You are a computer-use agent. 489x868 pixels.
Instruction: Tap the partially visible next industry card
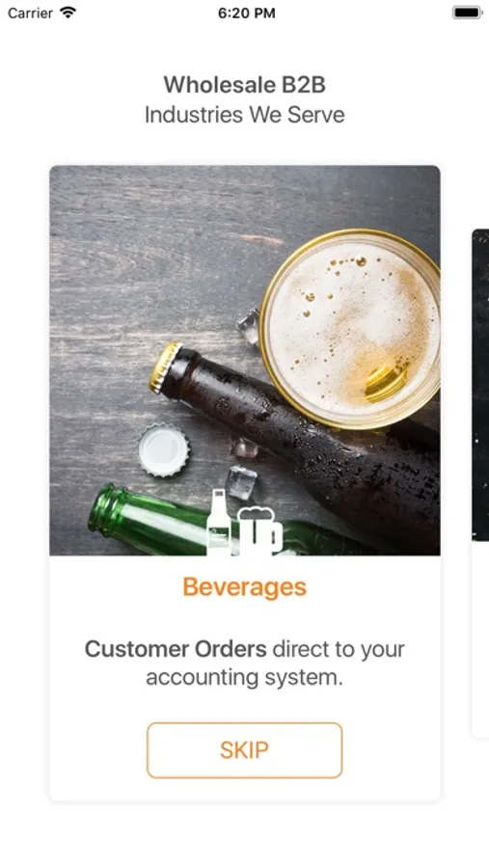coord(480,483)
